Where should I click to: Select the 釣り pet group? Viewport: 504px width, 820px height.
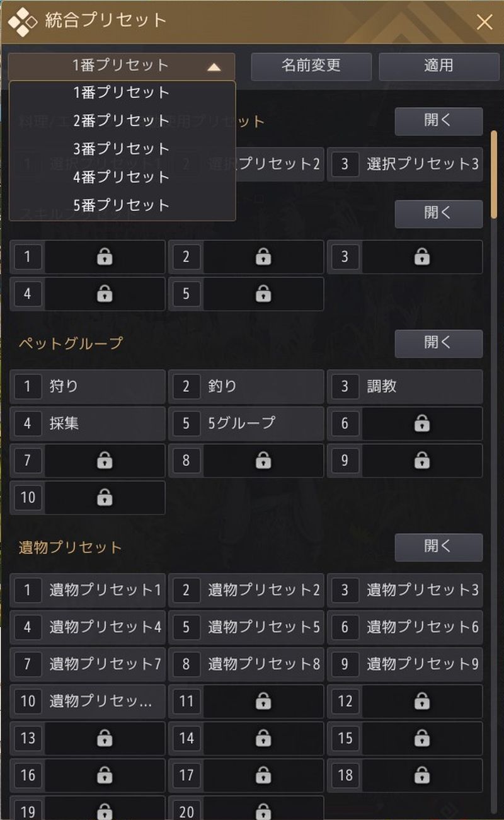point(246,386)
